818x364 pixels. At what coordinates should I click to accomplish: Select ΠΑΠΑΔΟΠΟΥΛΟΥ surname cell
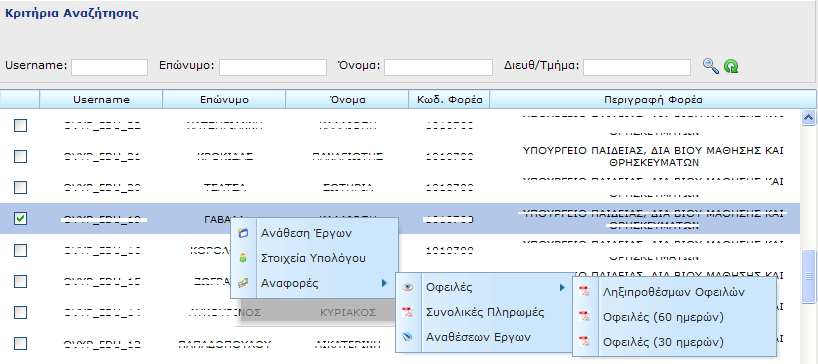coord(224,344)
